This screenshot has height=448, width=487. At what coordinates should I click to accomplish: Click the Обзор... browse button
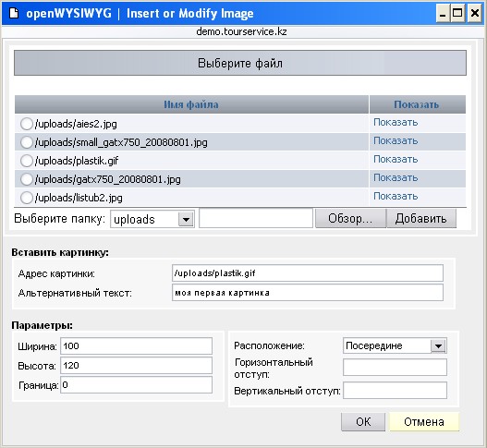[350, 219]
